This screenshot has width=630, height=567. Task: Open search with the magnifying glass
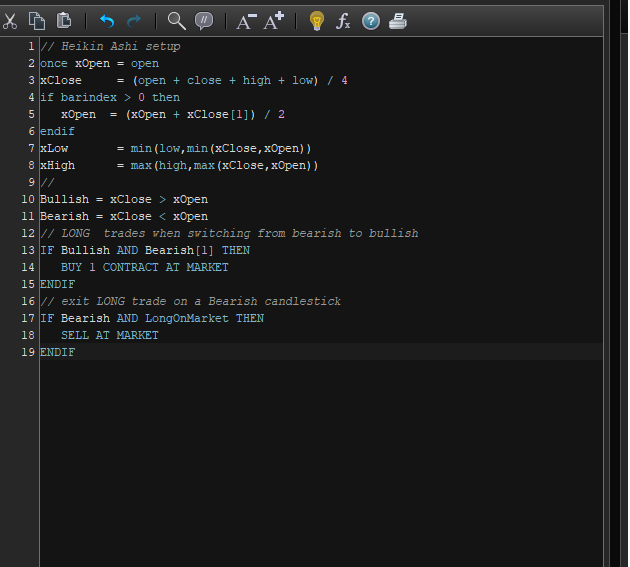click(176, 21)
